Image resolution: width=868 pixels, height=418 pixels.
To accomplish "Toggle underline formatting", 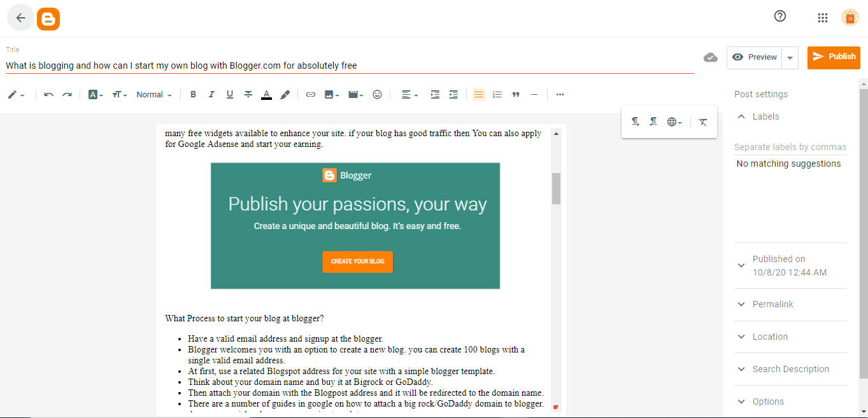I will (230, 95).
